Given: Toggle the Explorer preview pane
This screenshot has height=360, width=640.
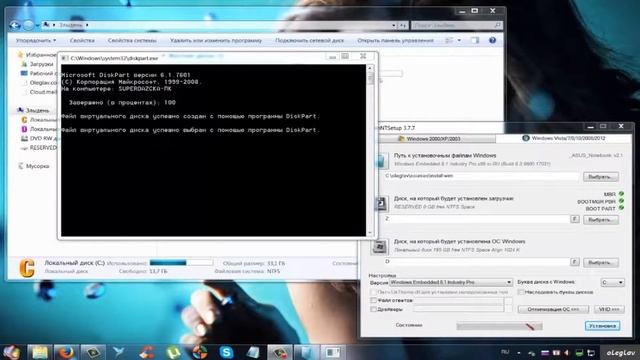Looking at the screenshot, I should [x=475, y=40].
